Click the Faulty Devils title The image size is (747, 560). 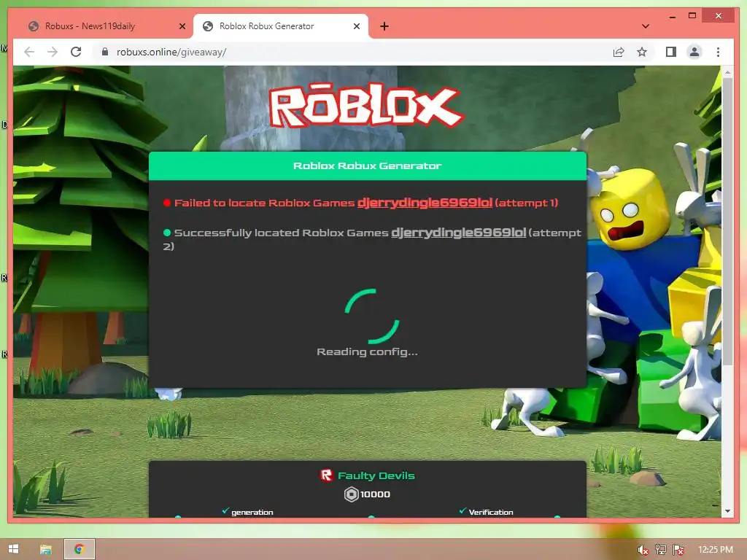[x=376, y=475]
